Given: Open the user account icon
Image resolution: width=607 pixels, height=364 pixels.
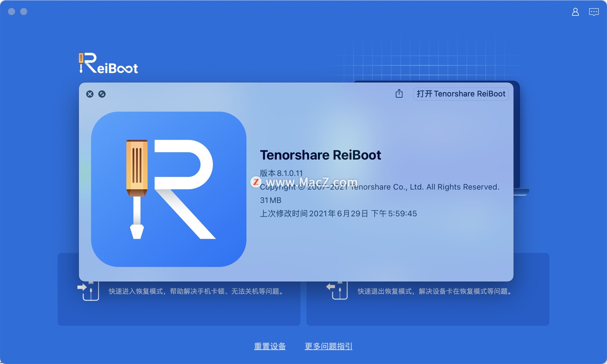Looking at the screenshot, I should 575,12.
